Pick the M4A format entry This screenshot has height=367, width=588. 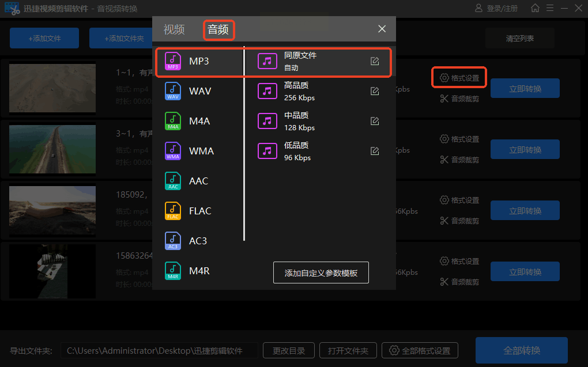pyautogui.click(x=199, y=121)
